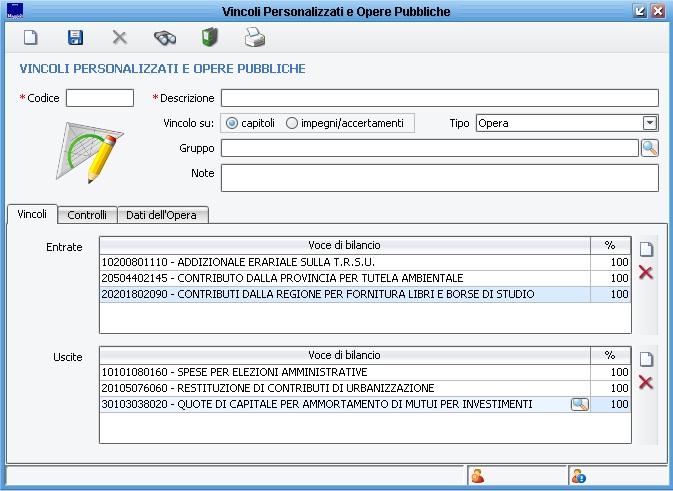Open the Dati dell'Opera tab
673x491 pixels.
pyautogui.click(x=167, y=215)
